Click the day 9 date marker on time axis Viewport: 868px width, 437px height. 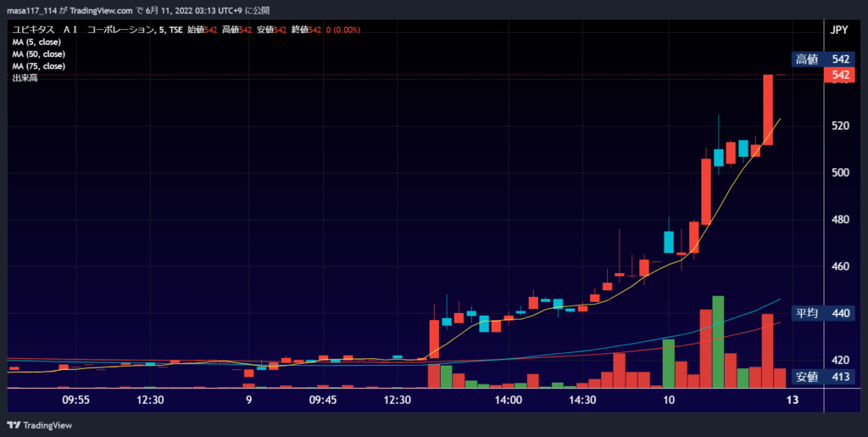point(249,400)
